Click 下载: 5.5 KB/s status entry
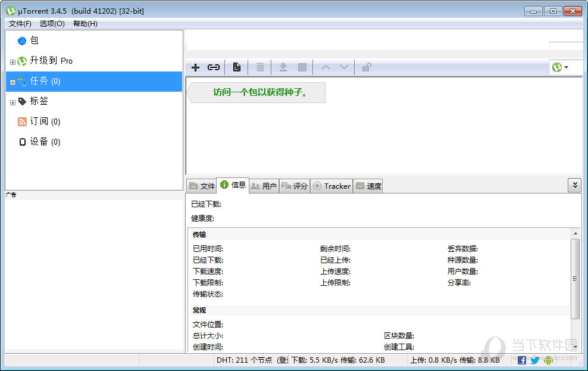This screenshot has width=588, height=371. point(338,360)
